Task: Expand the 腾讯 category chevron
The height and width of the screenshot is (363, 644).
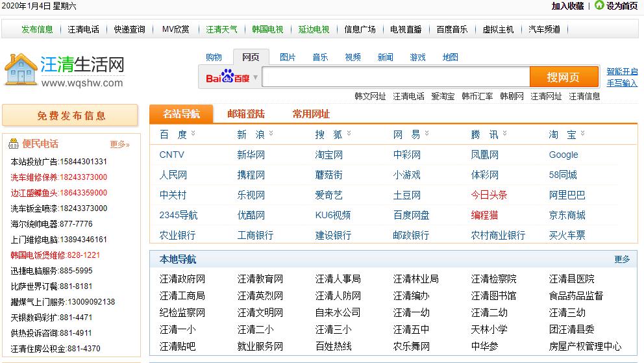Action: [504, 133]
